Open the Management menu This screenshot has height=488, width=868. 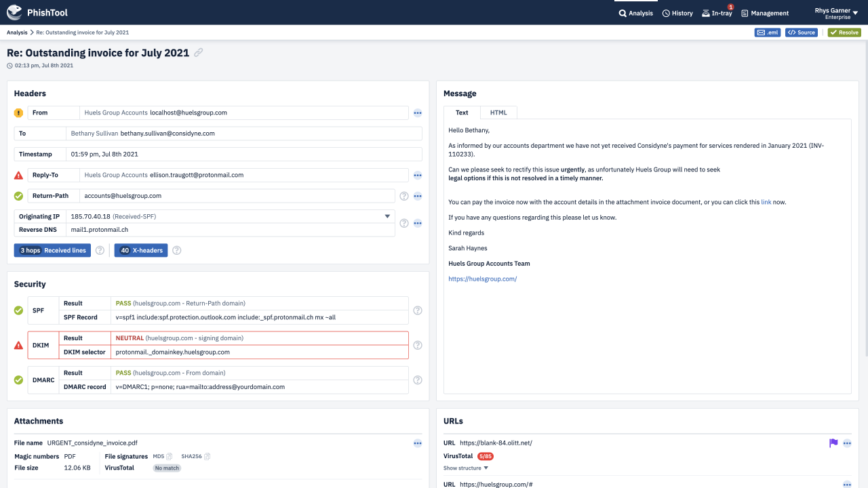pyautogui.click(x=765, y=13)
